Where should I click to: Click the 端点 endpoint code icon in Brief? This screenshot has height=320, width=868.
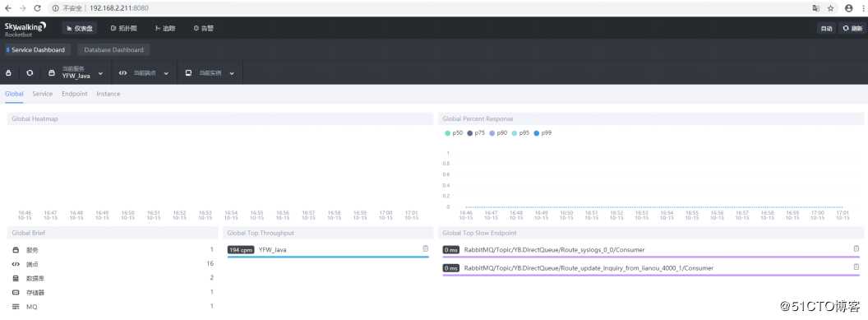[x=16, y=264]
